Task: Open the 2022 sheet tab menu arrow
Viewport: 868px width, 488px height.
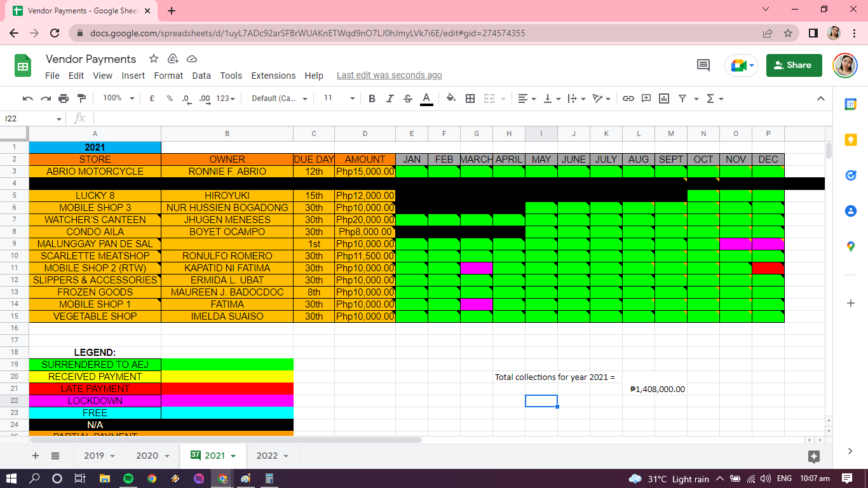Action: click(x=286, y=456)
